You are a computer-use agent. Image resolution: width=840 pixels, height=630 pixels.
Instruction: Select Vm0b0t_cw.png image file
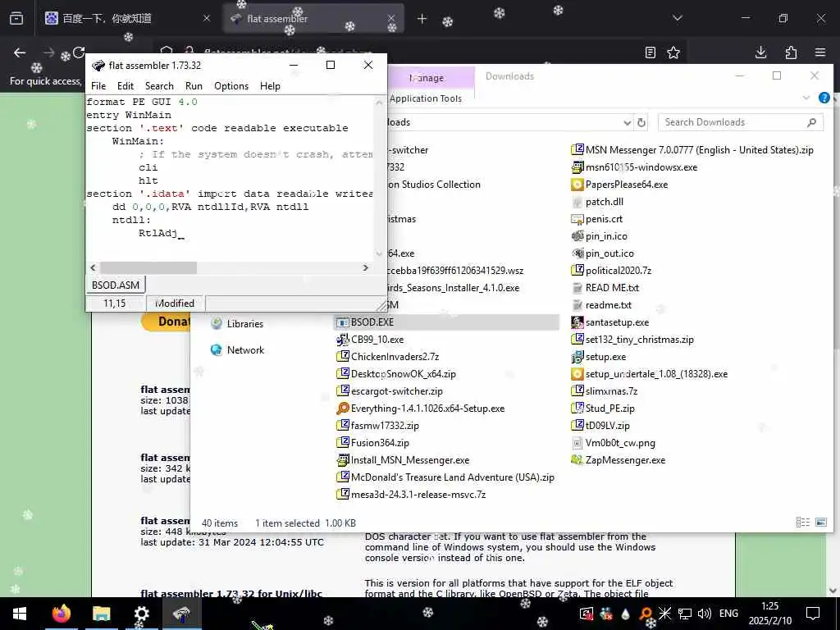[x=613, y=442]
